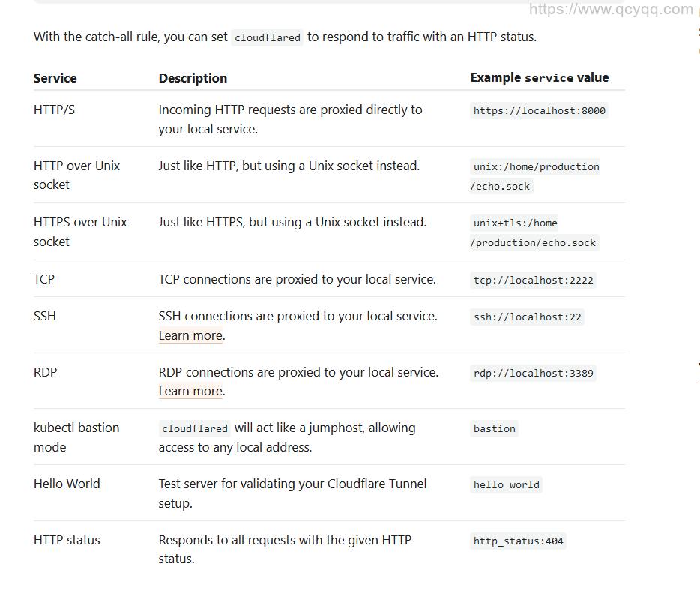Click the tcp://localhost:2222 code snippet
Screen dimensions: 700x612
[533, 280]
